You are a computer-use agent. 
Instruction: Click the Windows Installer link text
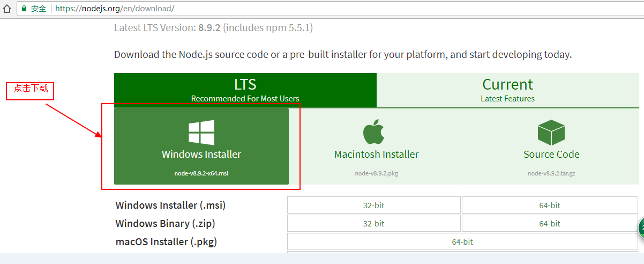click(201, 154)
